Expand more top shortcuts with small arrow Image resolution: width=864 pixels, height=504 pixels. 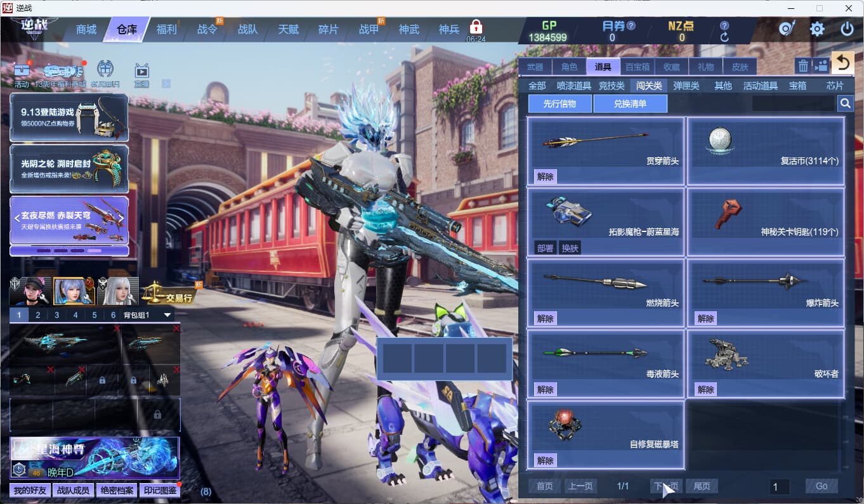tap(166, 84)
